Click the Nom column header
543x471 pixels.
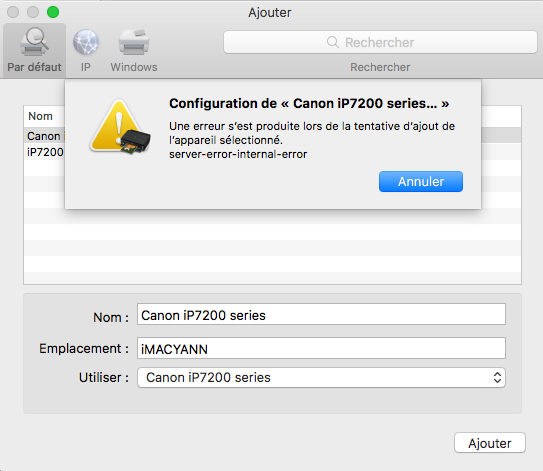click(40, 116)
